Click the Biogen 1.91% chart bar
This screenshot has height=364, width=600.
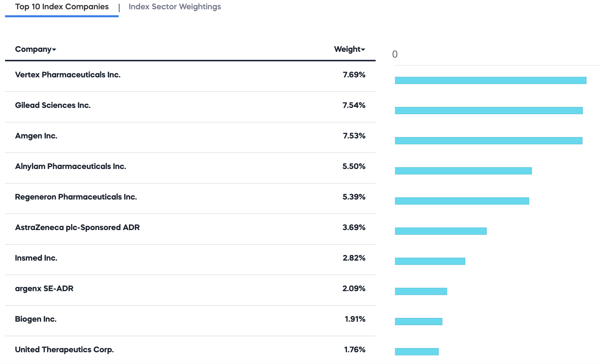pyautogui.click(x=418, y=321)
